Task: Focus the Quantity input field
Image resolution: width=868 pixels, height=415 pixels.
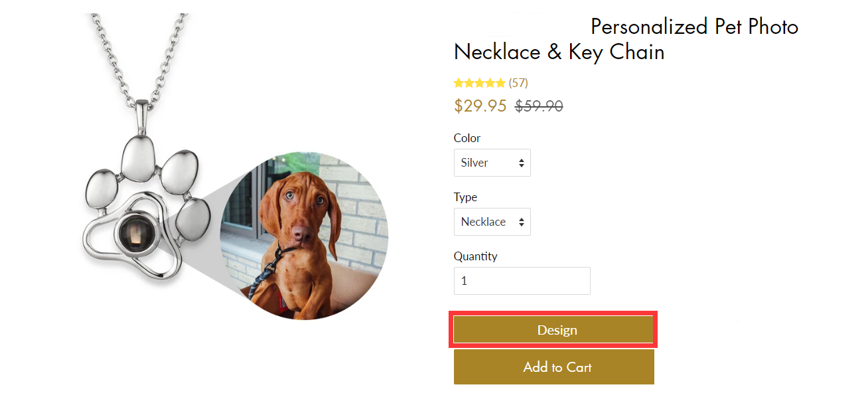Action: (x=522, y=281)
